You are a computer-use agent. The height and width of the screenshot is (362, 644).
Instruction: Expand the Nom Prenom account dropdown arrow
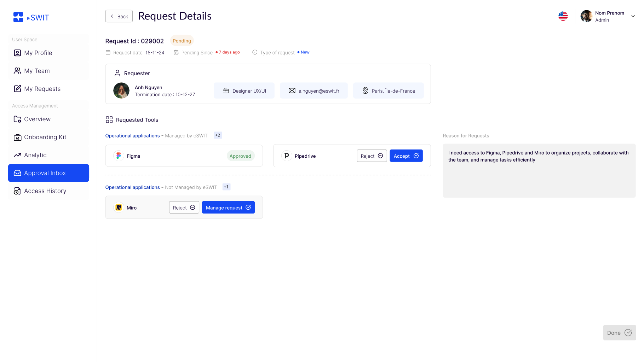point(633,16)
